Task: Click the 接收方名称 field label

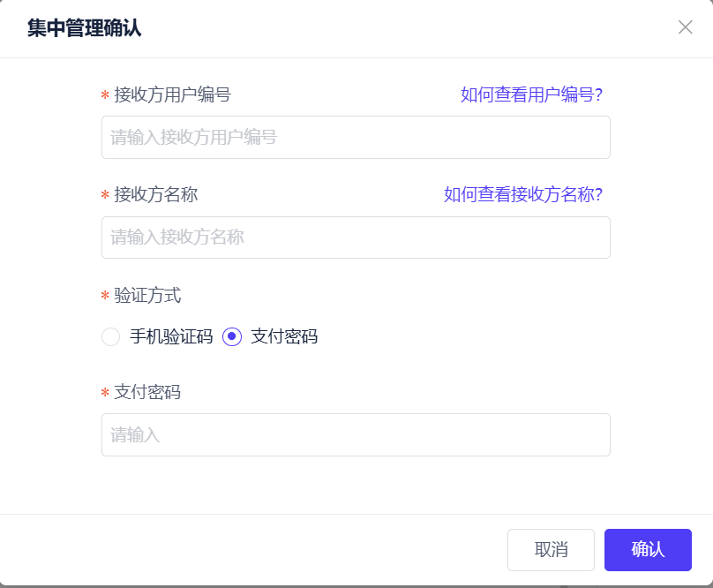Action: [155, 195]
